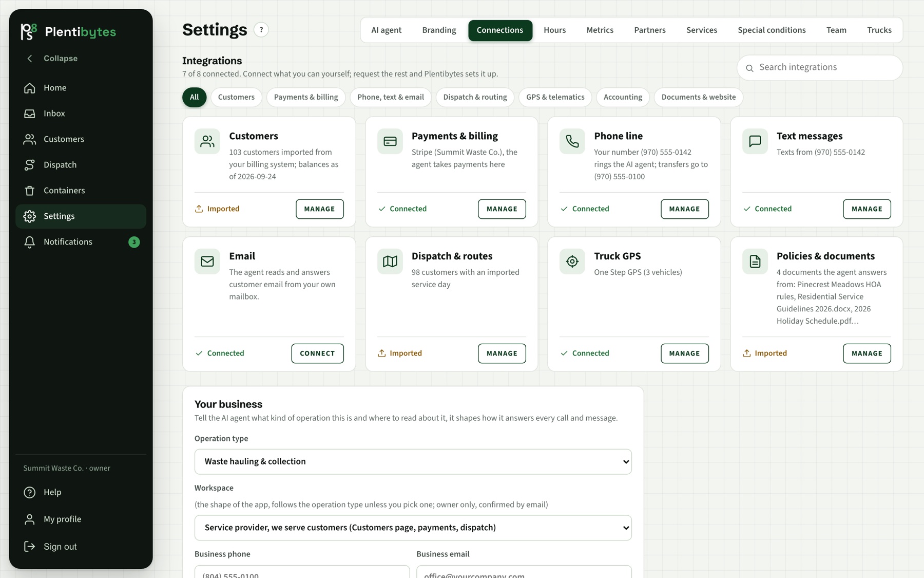
Task: Click the Connected checkmark on Truck GPS card
Action: tap(564, 353)
